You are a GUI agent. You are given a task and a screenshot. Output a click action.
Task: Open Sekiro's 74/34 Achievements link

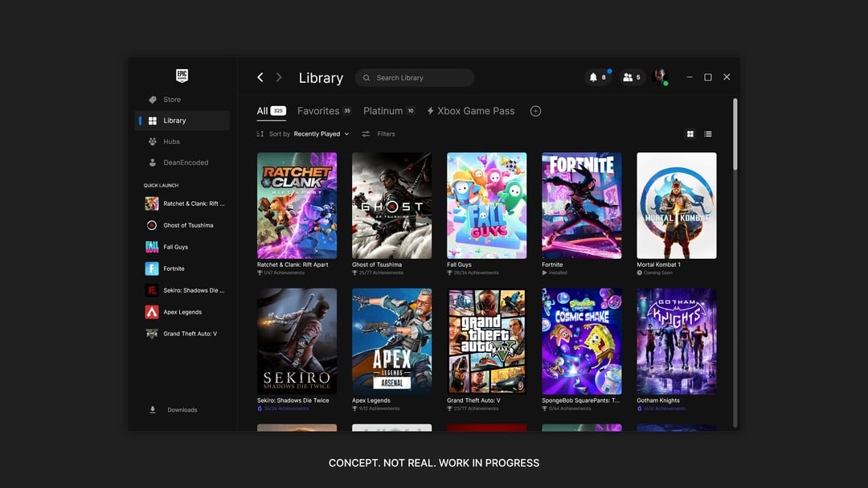point(284,408)
